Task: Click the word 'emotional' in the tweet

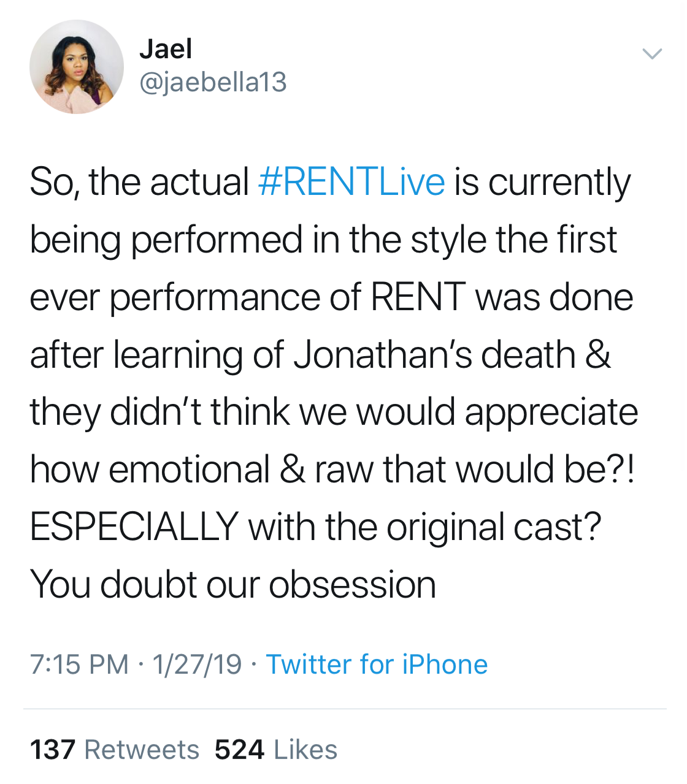Action: pyautogui.click(x=190, y=470)
